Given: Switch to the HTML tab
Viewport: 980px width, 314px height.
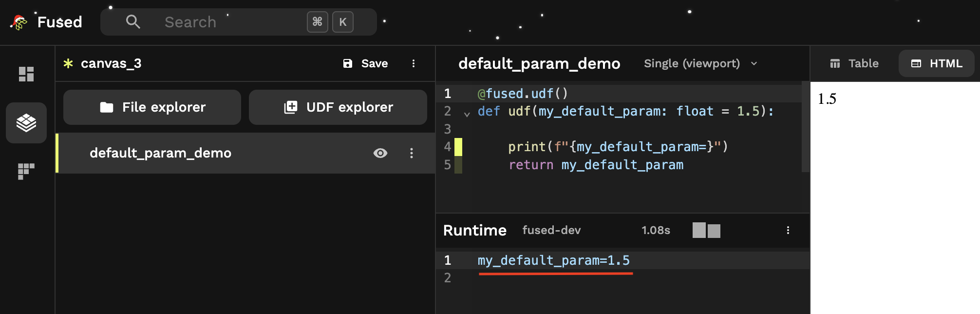Looking at the screenshot, I should [x=937, y=63].
